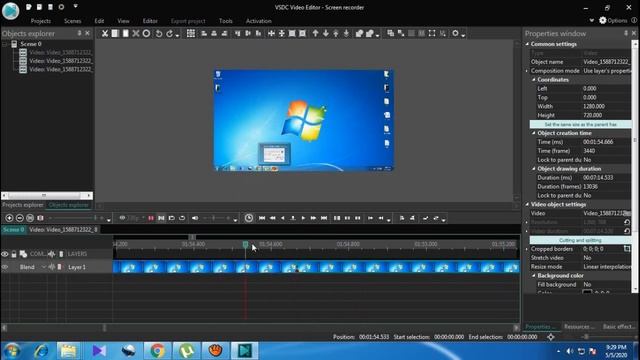Click the loop playback icon on the timeline toolbar
The width and height of the screenshot is (640, 360).
pos(182,218)
